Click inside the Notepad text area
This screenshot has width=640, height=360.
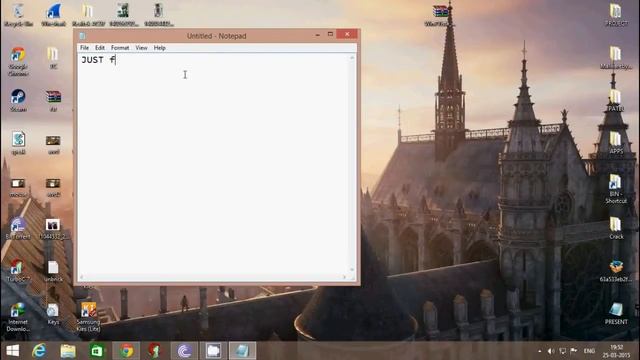click(x=213, y=163)
